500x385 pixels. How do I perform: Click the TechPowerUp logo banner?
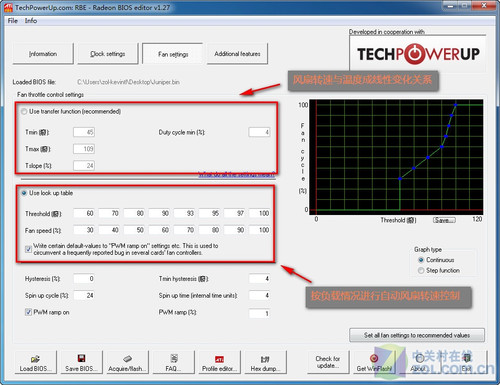click(x=418, y=54)
